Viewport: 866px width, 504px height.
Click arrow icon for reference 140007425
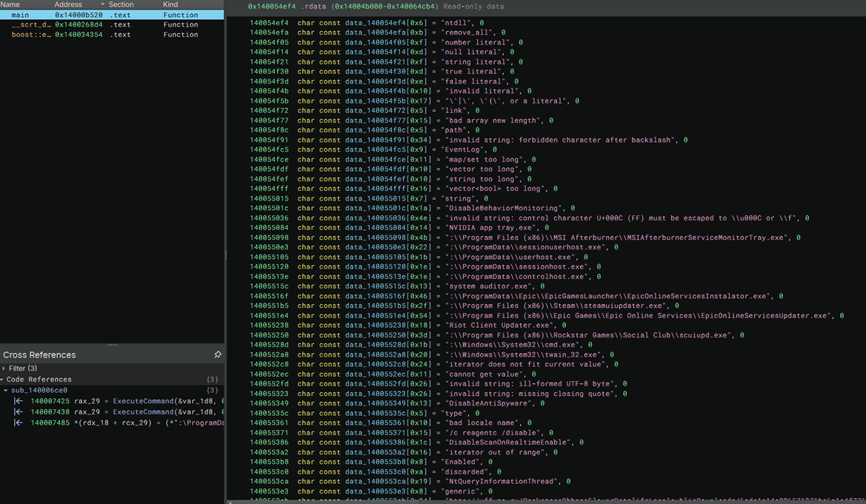pyautogui.click(x=18, y=401)
